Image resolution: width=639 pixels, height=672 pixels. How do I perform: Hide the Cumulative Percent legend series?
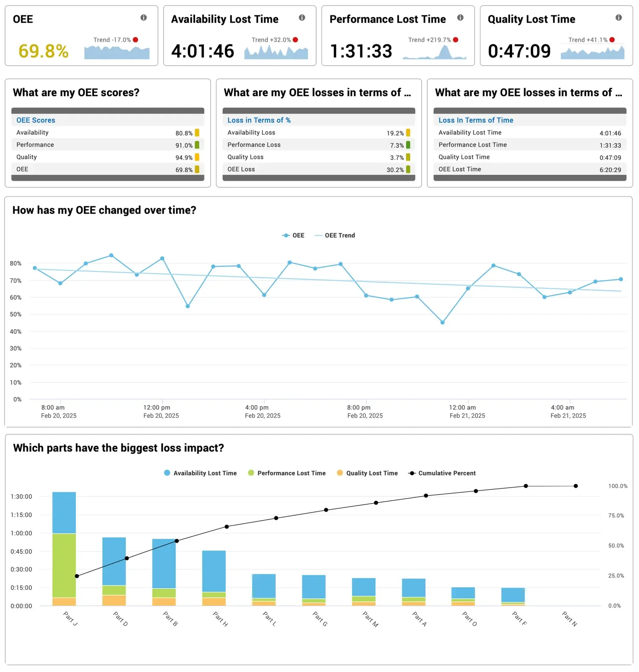[442, 473]
